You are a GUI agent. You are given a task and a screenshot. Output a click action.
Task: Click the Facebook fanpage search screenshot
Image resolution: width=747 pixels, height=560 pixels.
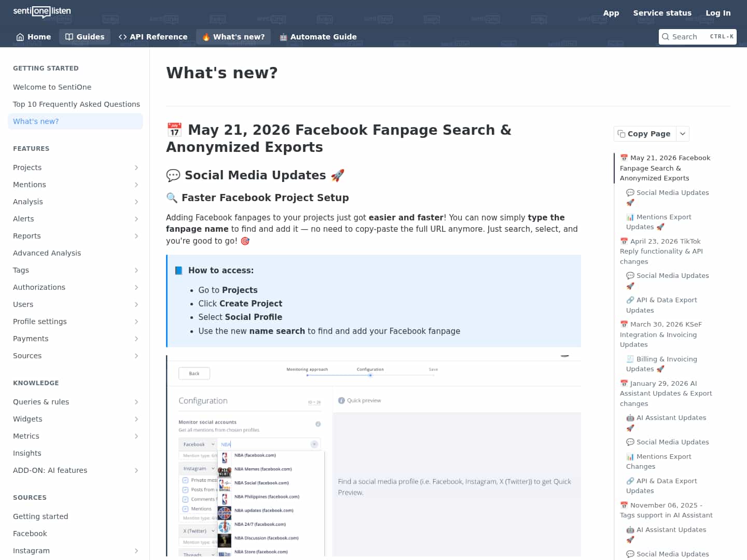pos(374,456)
